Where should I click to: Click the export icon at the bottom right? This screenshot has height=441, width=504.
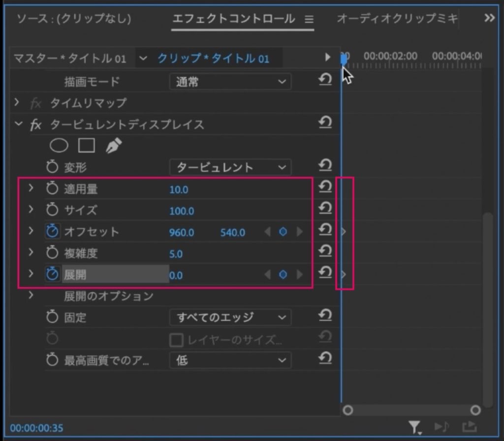tap(469, 427)
